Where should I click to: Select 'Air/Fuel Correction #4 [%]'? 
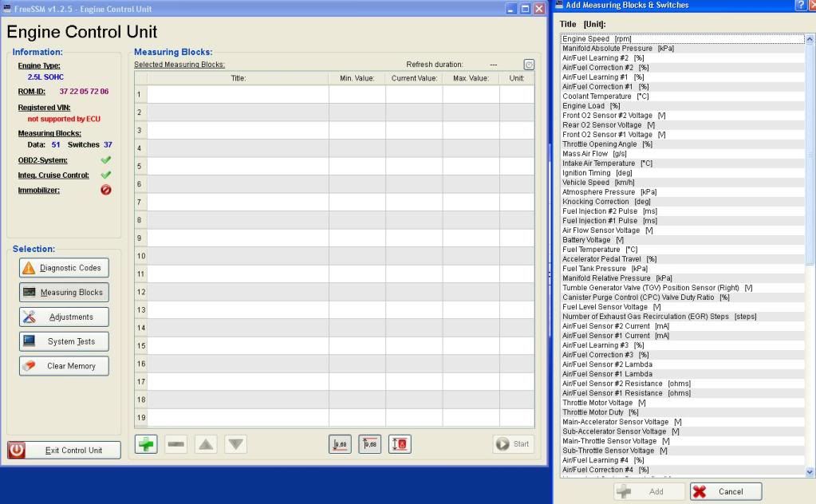pos(682,470)
